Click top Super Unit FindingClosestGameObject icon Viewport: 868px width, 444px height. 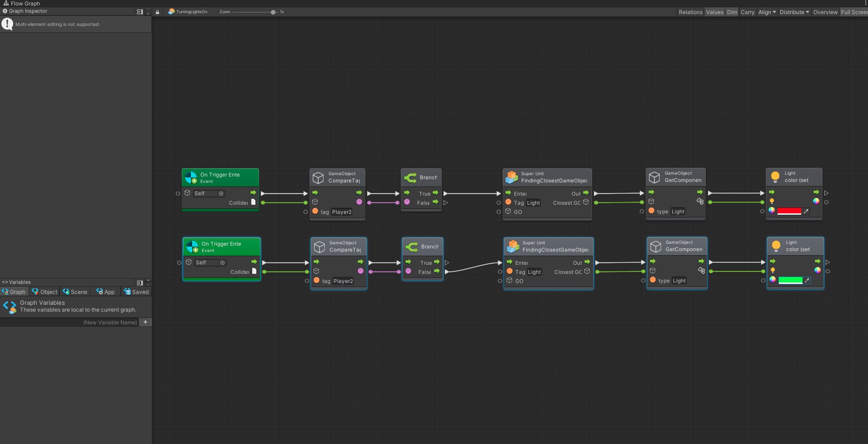pos(512,177)
